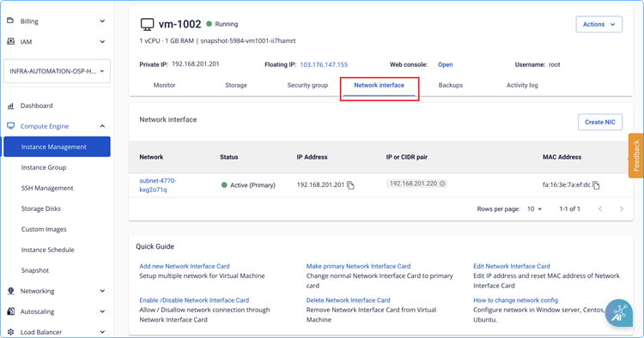Go to next page of results
The height and width of the screenshot is (338, 644).
pos(622,208)
